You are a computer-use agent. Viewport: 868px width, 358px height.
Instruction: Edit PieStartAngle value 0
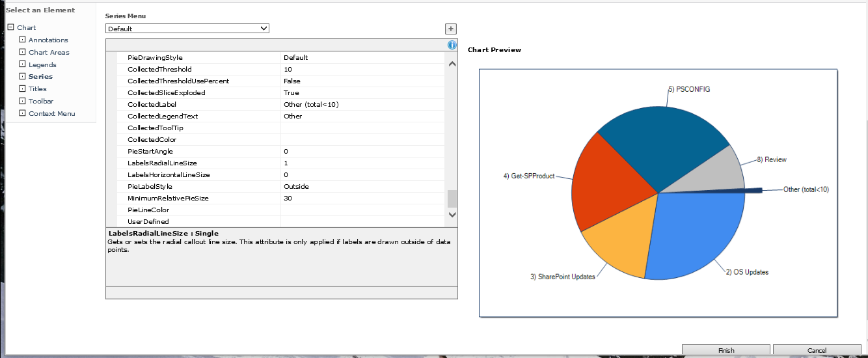(x=362, y=151)
